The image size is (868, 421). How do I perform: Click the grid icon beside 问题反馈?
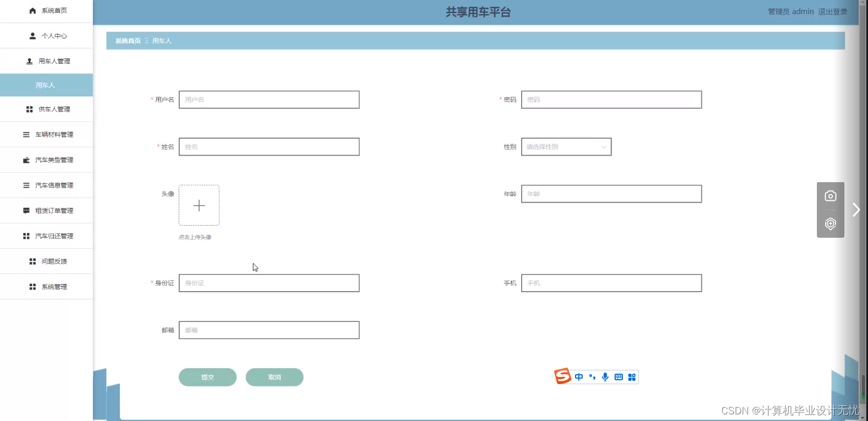pos(32,261)
